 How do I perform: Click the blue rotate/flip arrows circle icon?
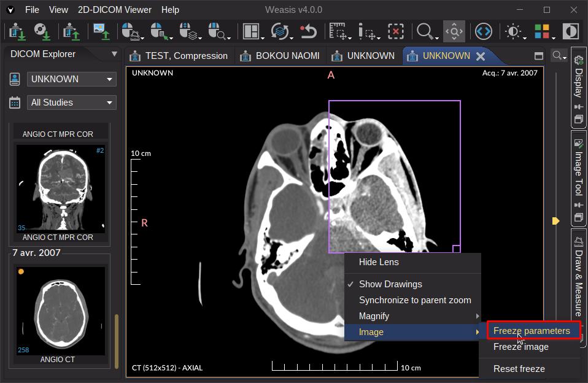pyautogui.click(x=484, y=31)
